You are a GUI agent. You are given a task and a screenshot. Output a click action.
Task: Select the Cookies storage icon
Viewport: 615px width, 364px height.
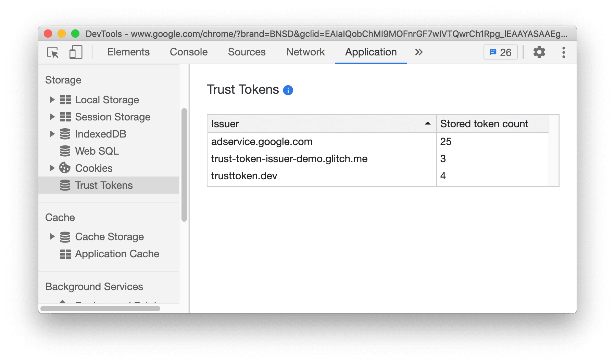pyautogui.click(x=65, y=168)
